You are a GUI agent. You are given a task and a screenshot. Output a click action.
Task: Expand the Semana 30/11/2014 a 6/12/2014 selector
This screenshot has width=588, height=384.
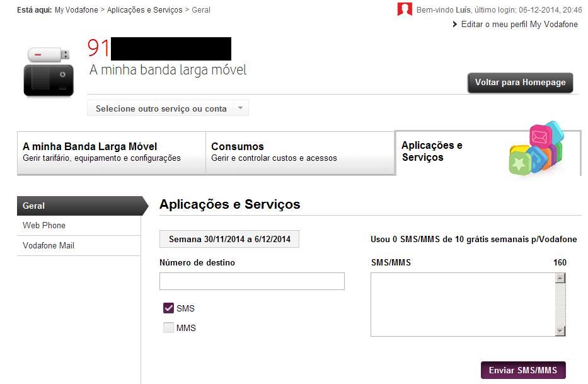pos(229,239)
